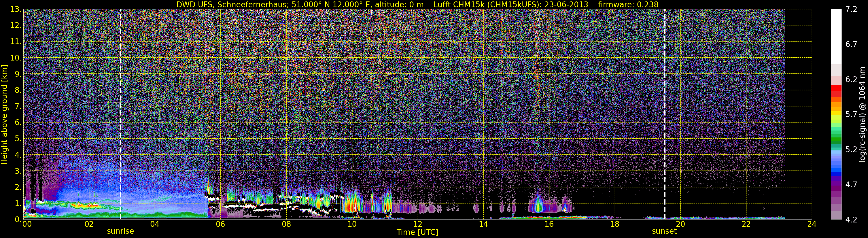The width and height of the screenshot is (868, 238).
Task: Select the white dashed sunrise marker line
Action: (x=120, y=114)
